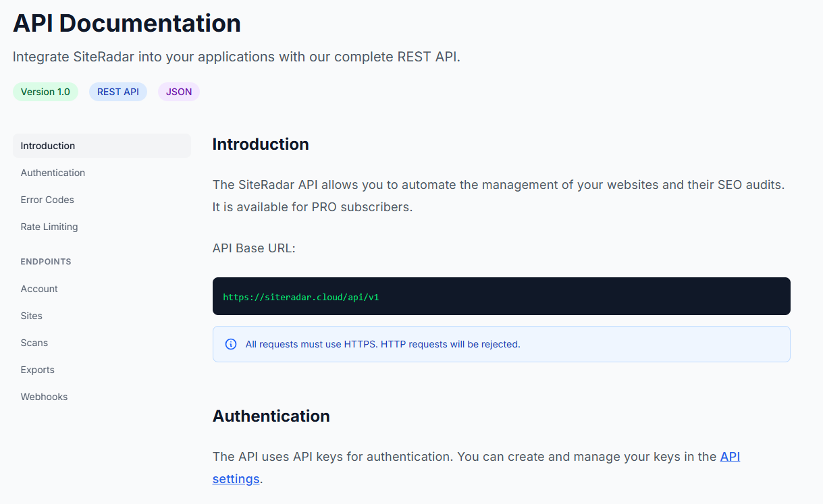The image size is (823, 504).
Task: Open the Sites endpoint docs
Action: 31,316
